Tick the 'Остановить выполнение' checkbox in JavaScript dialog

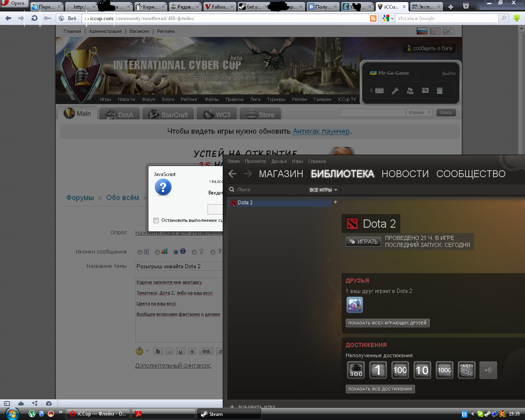click(x=156, y=220)
